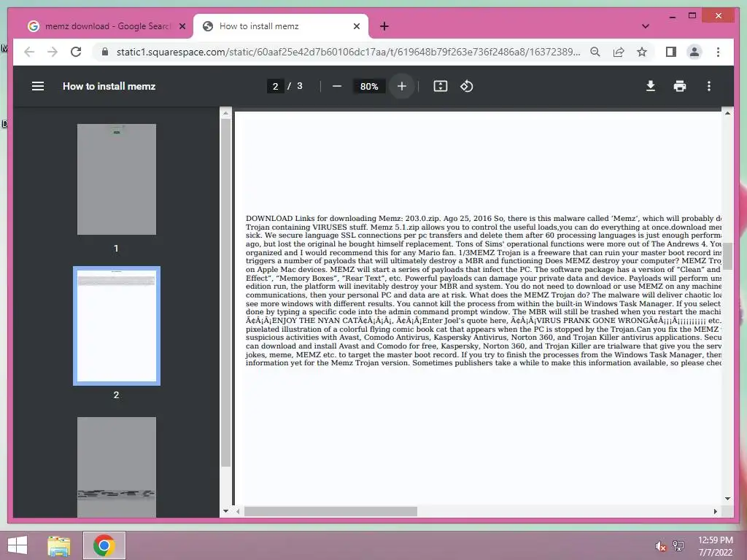
Task: Open the zoom magnifier in address bar
Action: click(595, 52)
